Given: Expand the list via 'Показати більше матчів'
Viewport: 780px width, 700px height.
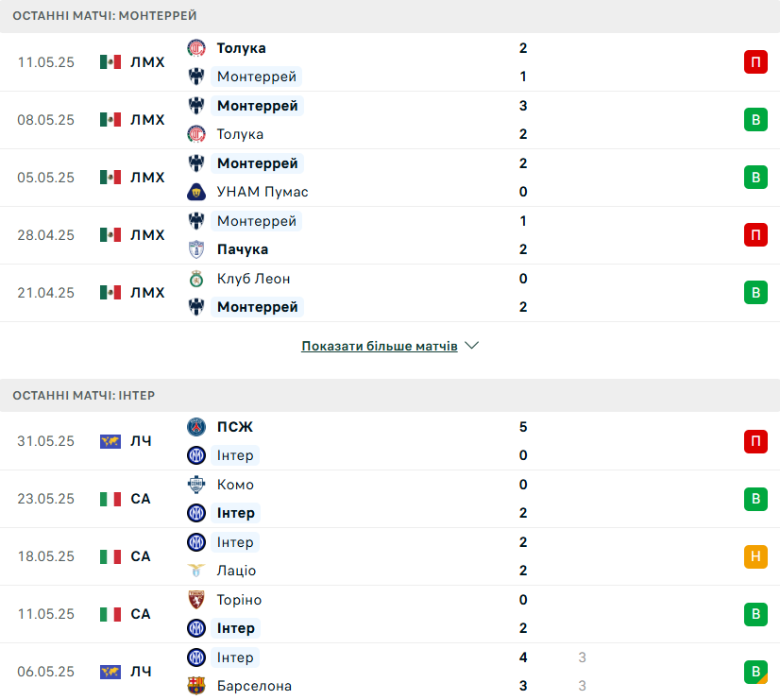Looking at the screenshot, I should click(x=379, y=346).
